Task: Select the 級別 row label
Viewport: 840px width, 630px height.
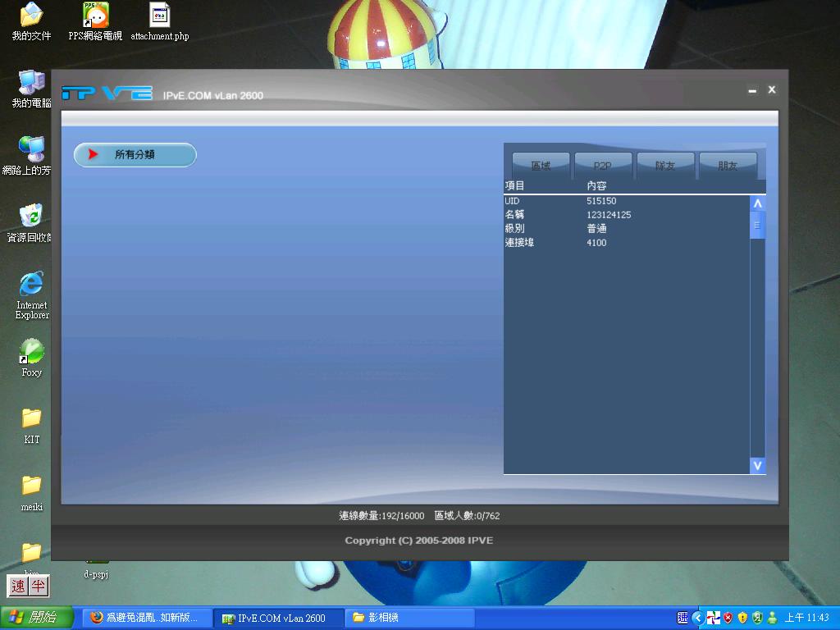Action: coord(515,229)
